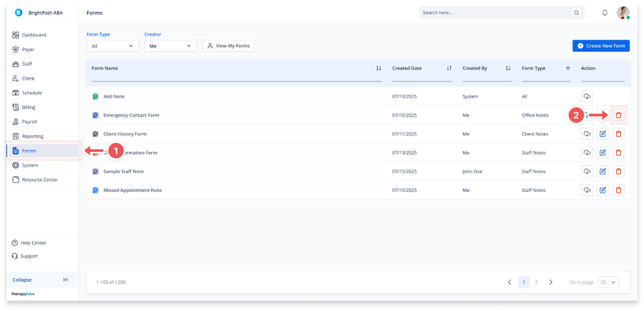Download the Add Note form
The width and height of the screenshot is (644, 311).
(x=587, y=97)
